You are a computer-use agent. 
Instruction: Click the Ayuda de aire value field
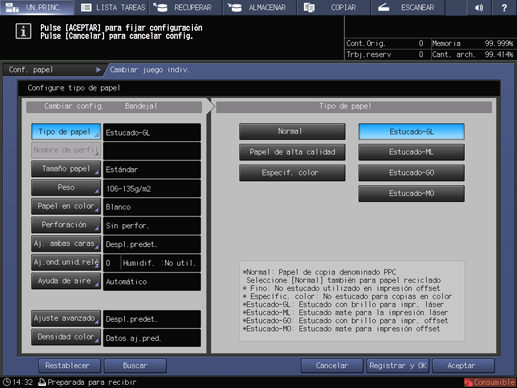coord(152,282)
